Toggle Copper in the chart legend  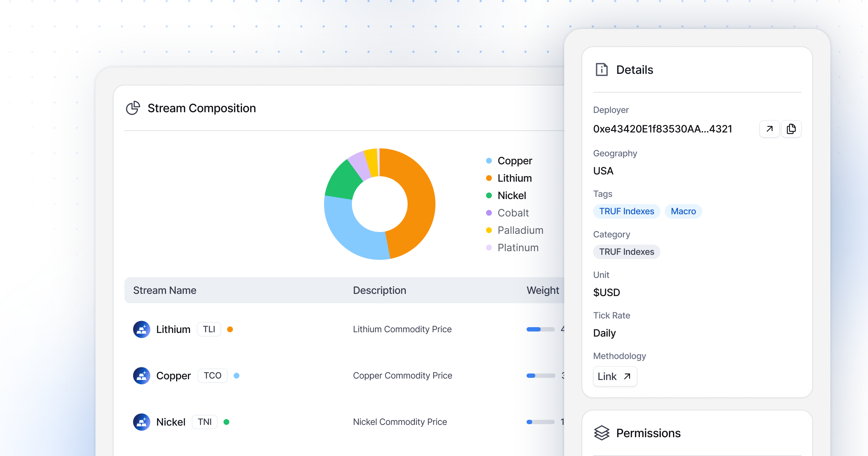[509, 161]
